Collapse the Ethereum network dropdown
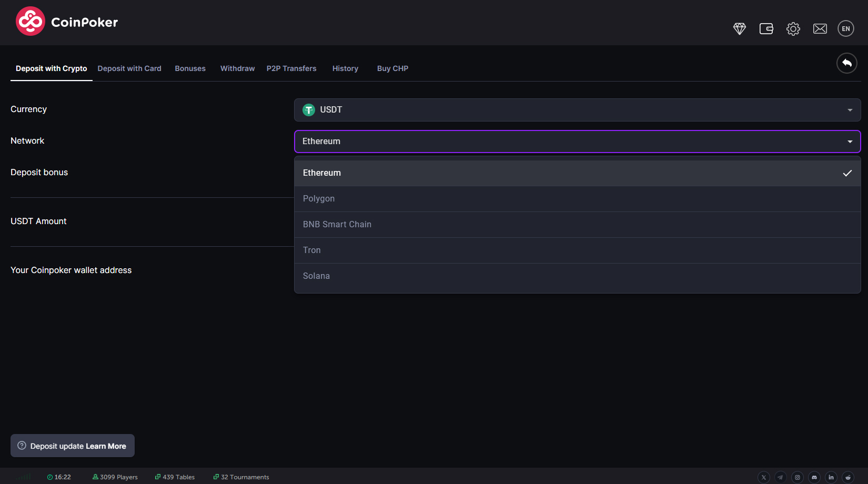The image size is (868, 484). click(577, 142)
